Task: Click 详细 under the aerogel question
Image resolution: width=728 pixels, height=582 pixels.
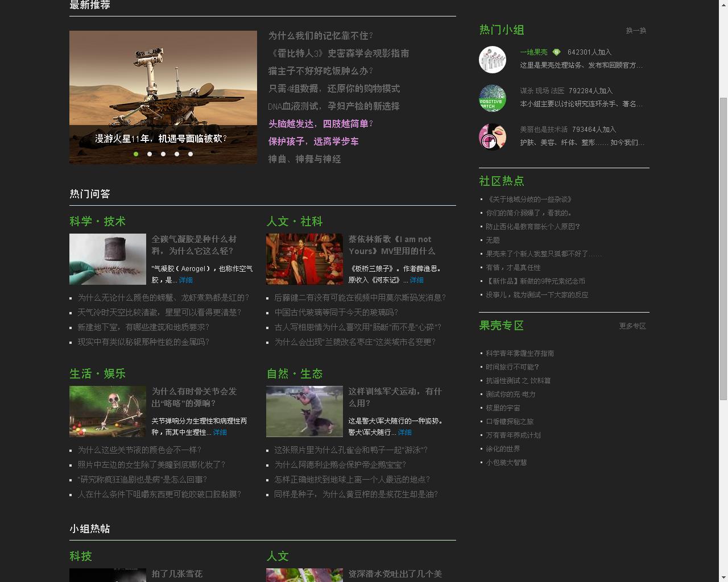Action: (x=186, y=280)
